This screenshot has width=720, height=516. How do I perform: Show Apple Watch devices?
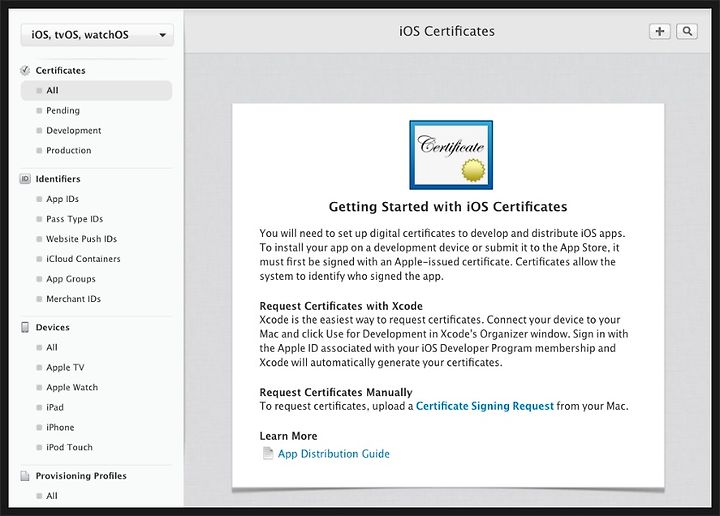pyautogui.click(x=72, y=387)
